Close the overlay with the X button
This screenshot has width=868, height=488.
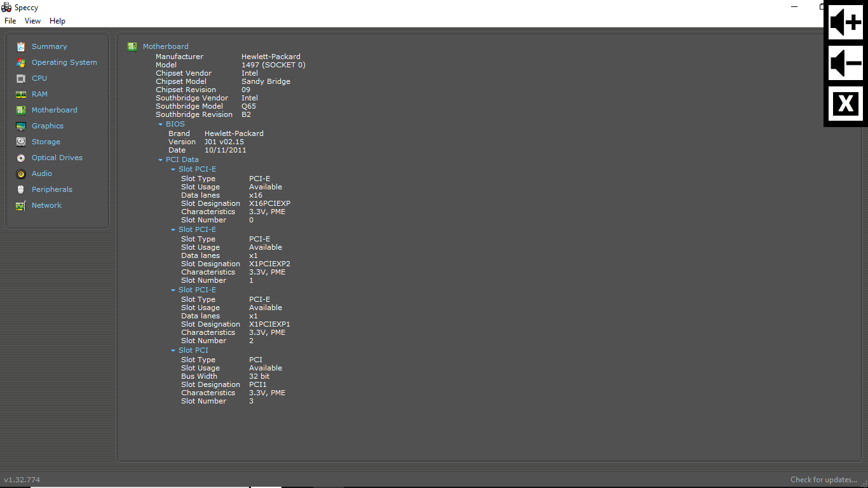coord(846,103)
